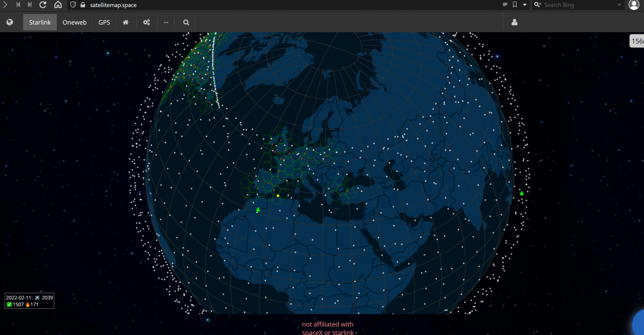Click the user account icon in the navbar
The image size is (644, 335).
point(514,22)
